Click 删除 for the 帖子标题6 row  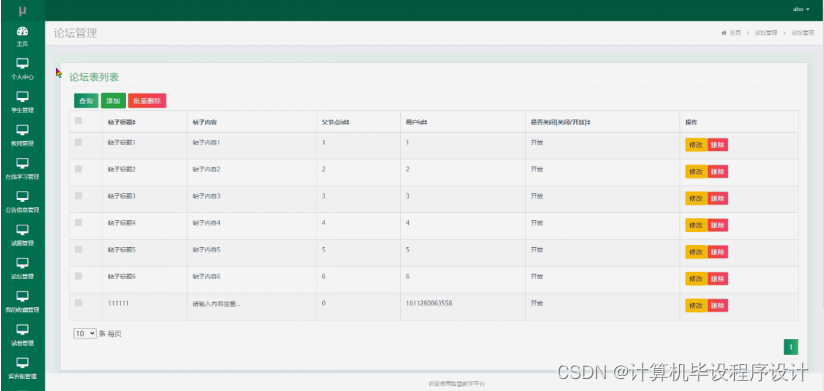(x=717, y=279)
